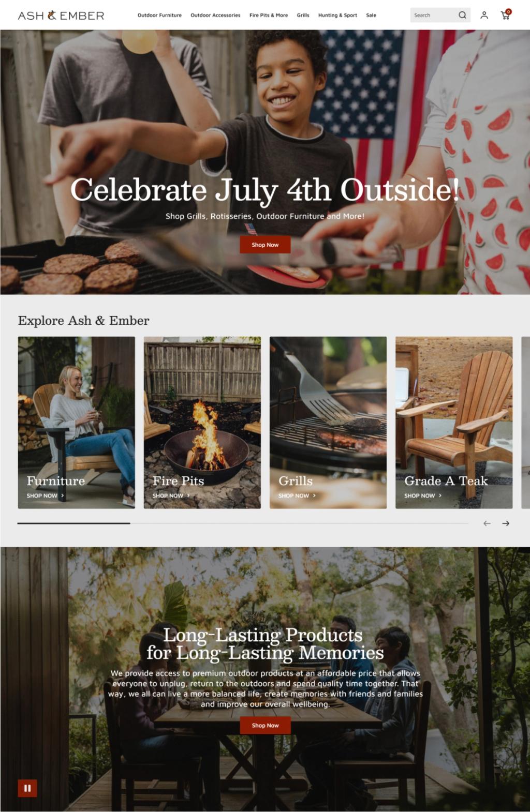Open the Grade A Teak category card
The width and height of the screenshot is (530, 812).
[454, 423]
